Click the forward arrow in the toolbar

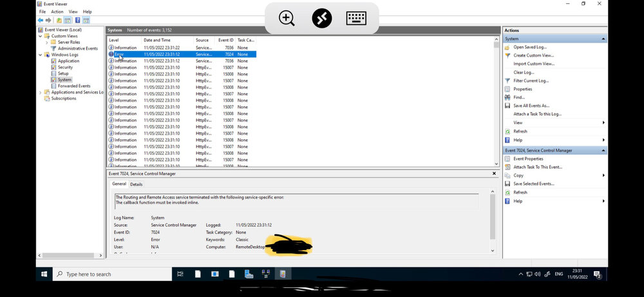[x=48, y=20]
